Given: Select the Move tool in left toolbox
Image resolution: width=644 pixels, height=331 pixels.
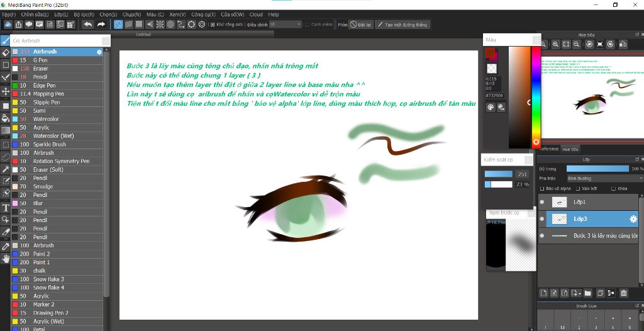Looking at the screenshot, I should (5, 91).
